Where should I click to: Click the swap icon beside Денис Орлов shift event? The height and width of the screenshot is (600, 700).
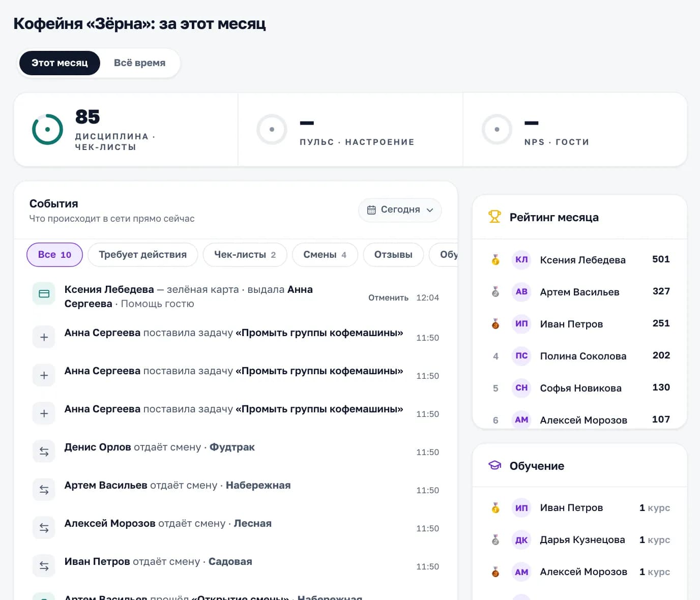44,452
